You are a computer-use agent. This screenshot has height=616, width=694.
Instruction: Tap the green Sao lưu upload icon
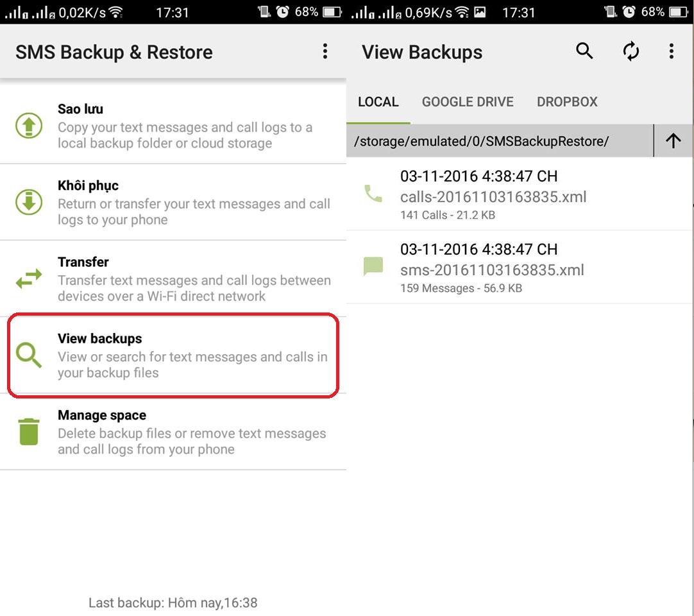pyautogui.click(x=29, y=126)
